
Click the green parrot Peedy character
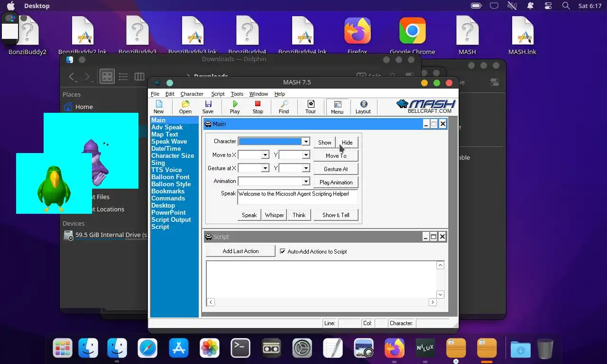54,189
